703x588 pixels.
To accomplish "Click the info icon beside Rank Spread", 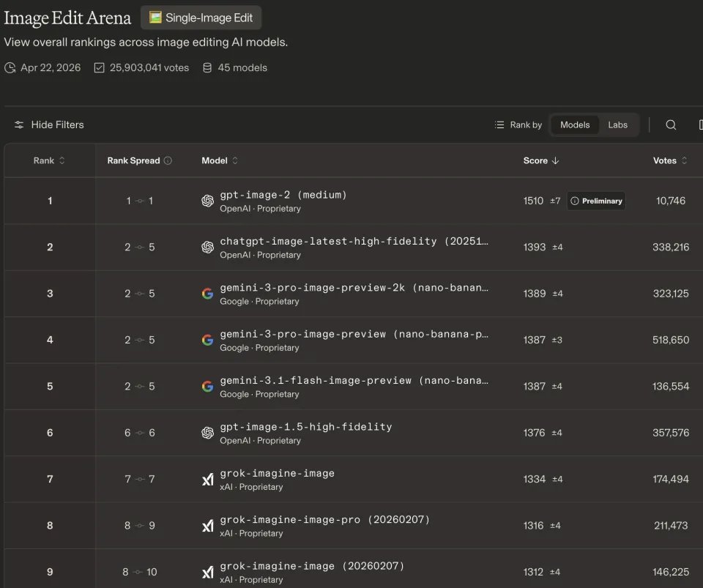I will [x=168, y=160].
